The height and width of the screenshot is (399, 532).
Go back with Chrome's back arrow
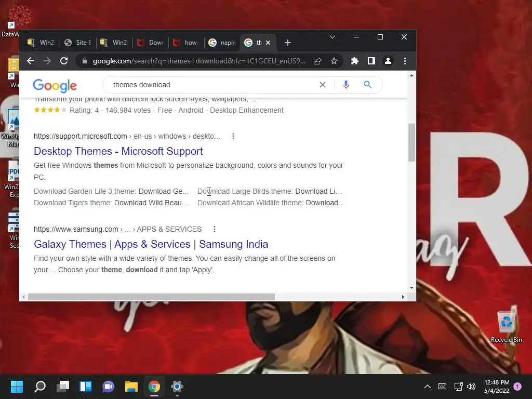(31, 61)
